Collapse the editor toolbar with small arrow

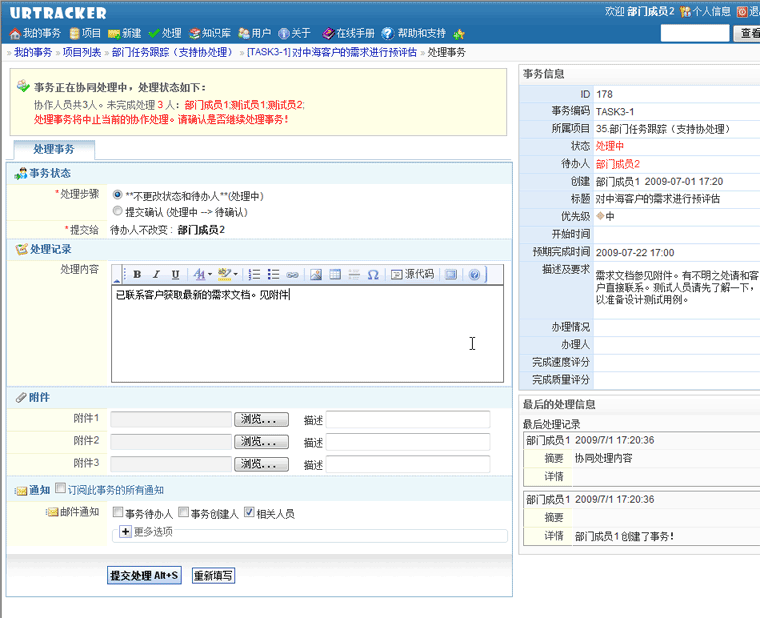point(117,280)
